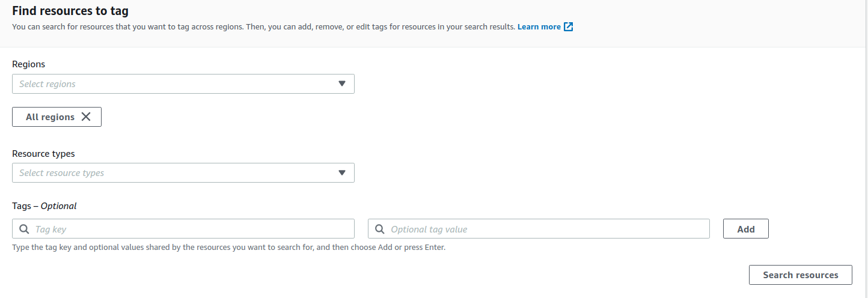Image resolution: width=868 pixels, height=298 pixels.
Task: Click the Find resources to tag heading
Action: pyautogui.click(x=70, y=11)
